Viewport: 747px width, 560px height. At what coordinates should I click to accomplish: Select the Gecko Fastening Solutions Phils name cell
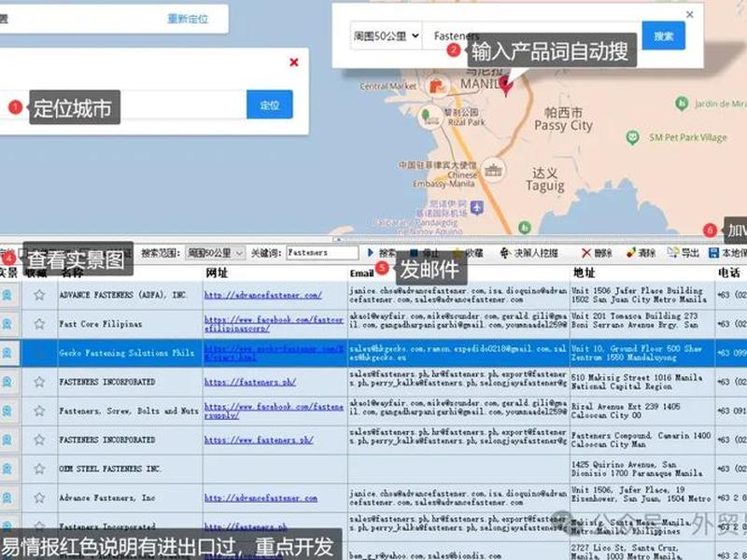tap(130, 353)
